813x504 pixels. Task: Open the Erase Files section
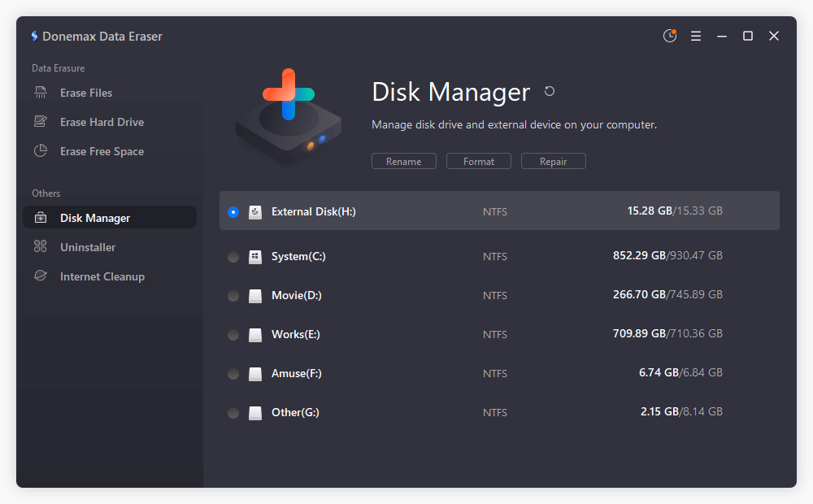(x=110, y=93)
